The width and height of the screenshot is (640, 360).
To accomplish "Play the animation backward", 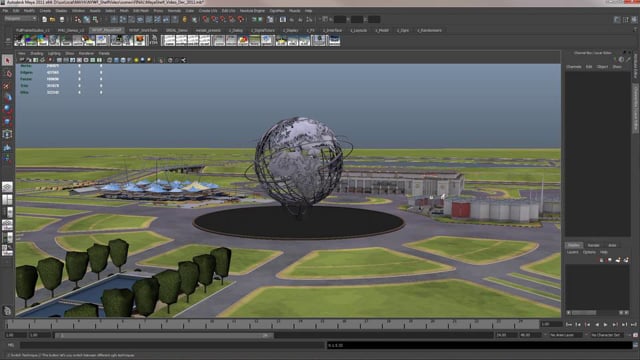I will point(597,324).
